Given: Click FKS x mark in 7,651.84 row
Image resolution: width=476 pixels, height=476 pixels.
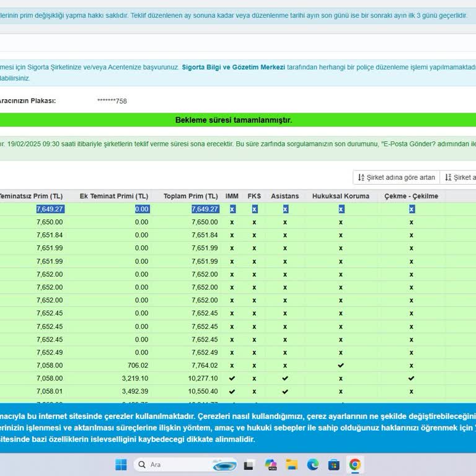Looking at the screenshot, I should [x=254, y=236].
